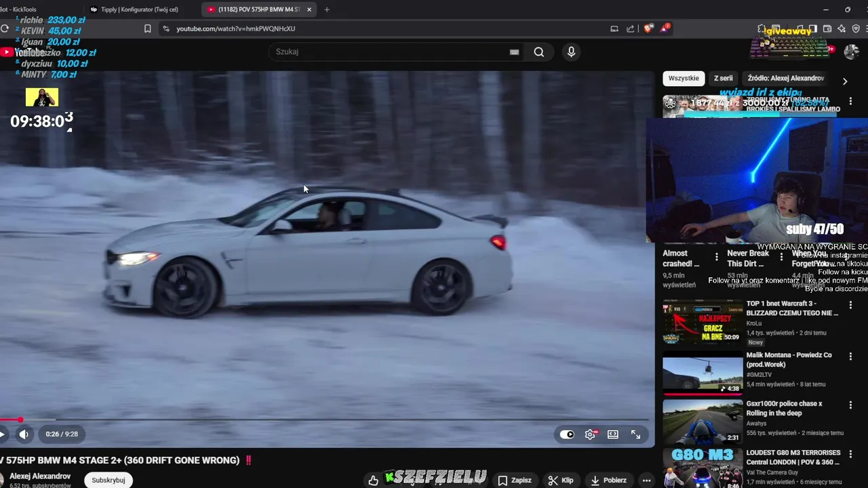Open video player settings gear
This screenshot has width=868, height=488.
point(591,434)
